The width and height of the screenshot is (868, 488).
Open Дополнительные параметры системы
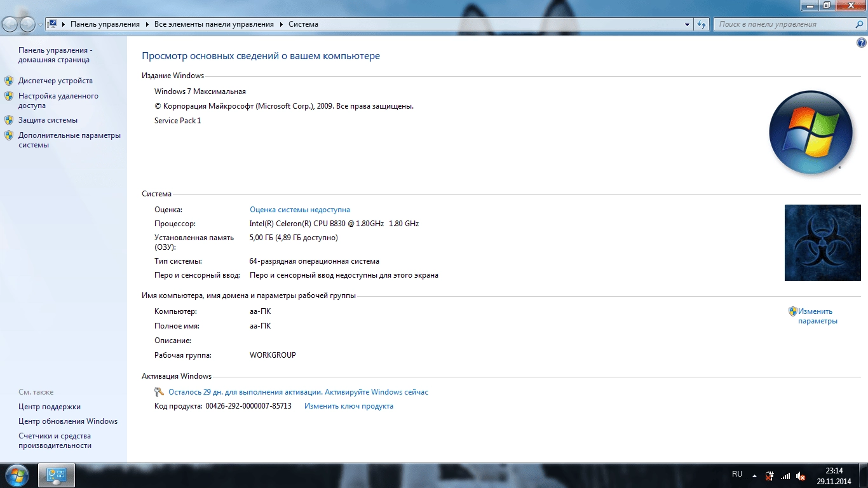coord(69,140)
